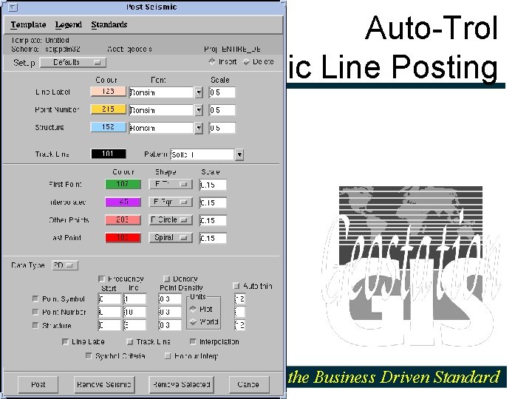532x399 pixels.
Task: Click the Line Label font text field
Action: [161, 92]
